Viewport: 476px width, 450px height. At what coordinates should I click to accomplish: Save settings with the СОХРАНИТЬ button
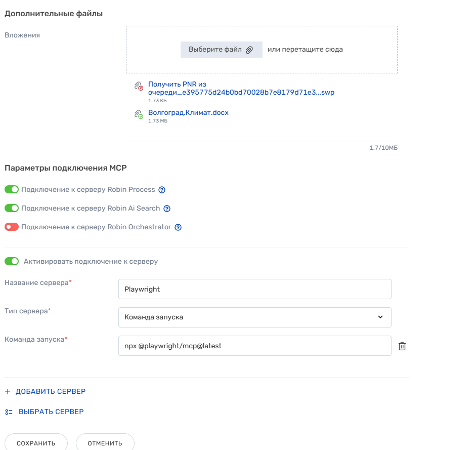tap(36, 443)
